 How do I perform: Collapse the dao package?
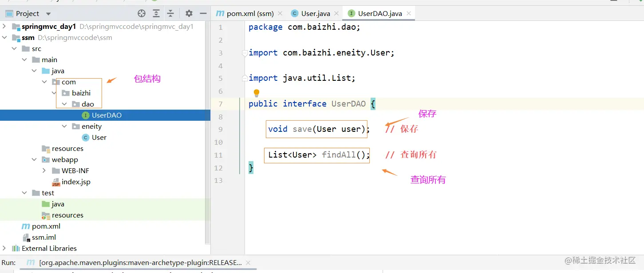[64, 104]
